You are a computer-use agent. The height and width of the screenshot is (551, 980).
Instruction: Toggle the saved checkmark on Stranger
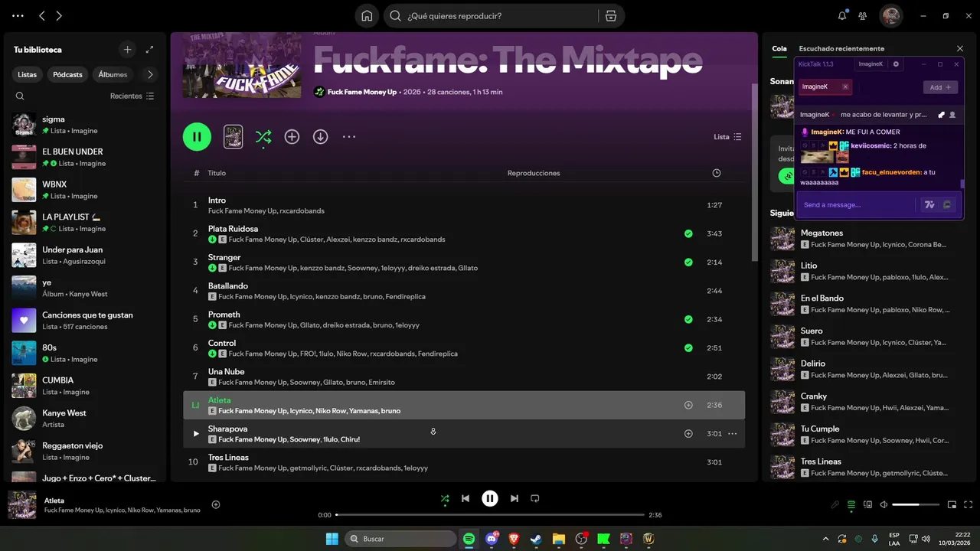tap(688, 262)
